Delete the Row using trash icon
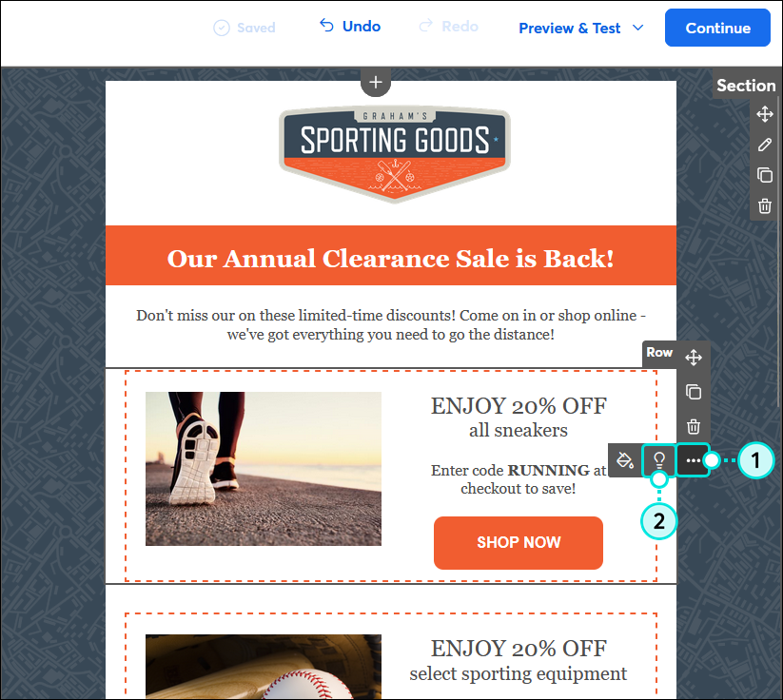The width and height of the screenshot is (783, 700). coord(694,427)
